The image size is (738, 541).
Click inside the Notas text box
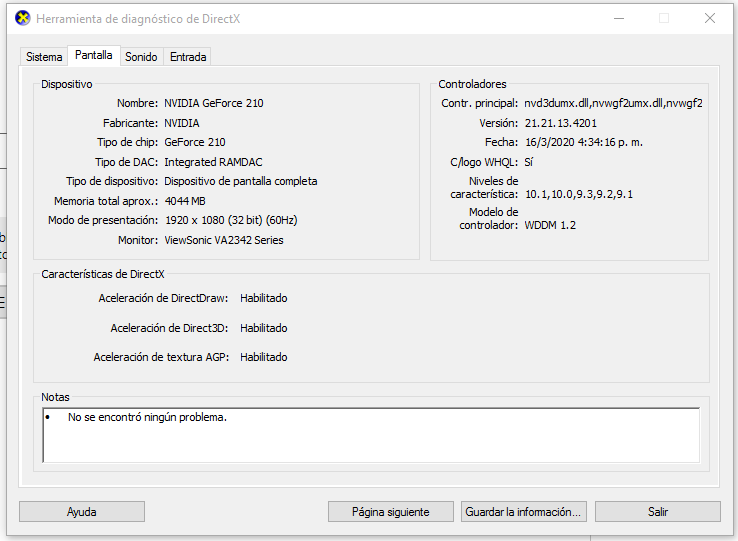(371, 435)
